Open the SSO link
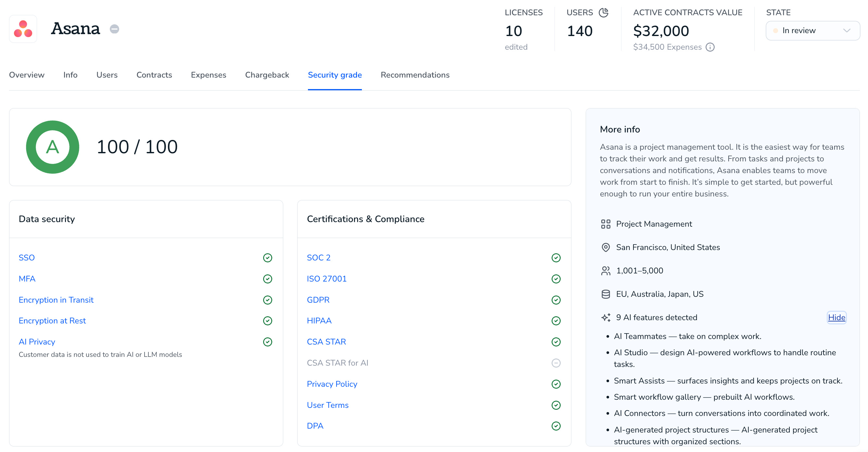 click(x=27, y=258)
